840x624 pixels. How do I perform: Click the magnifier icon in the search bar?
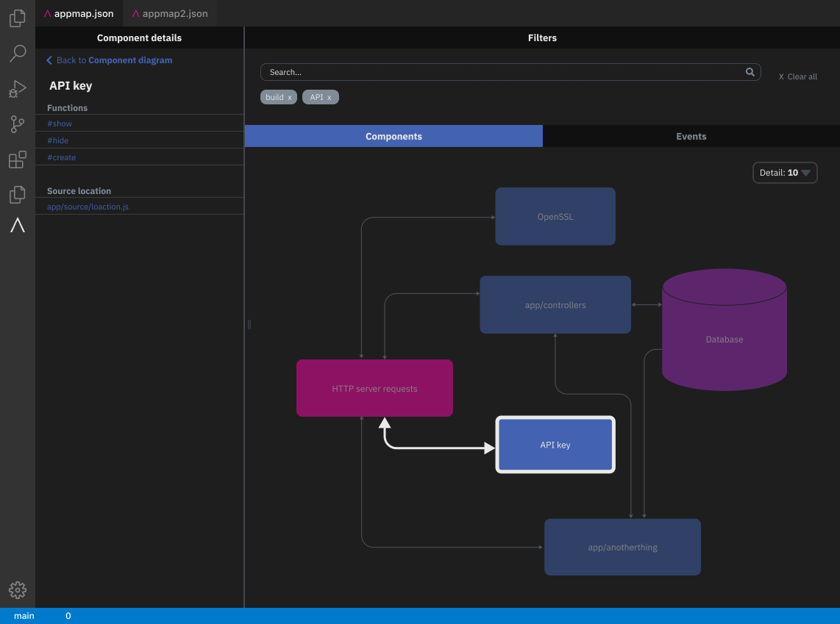coord(750,72)
